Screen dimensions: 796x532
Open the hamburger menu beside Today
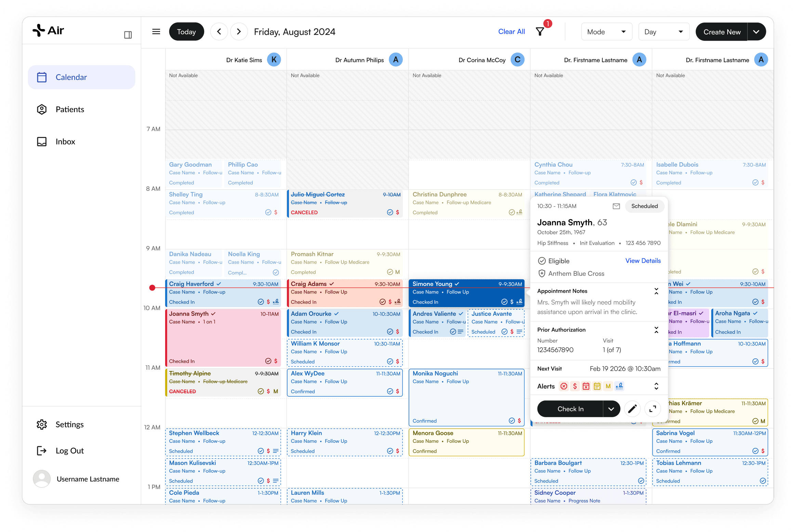point(156,32)
